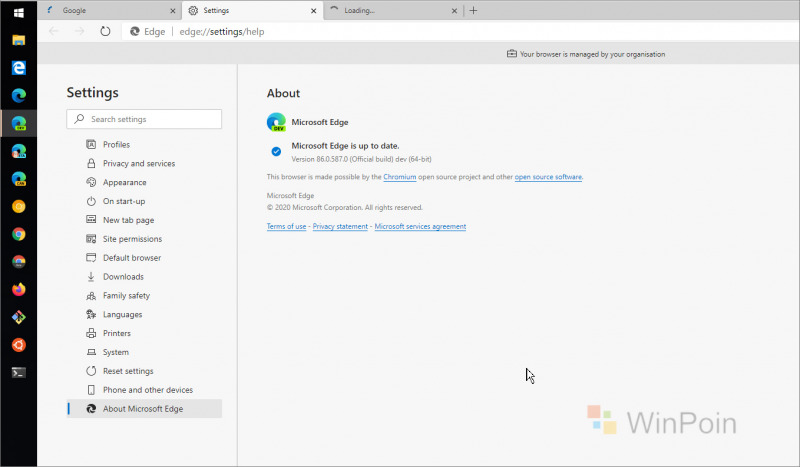This screenshot has height=467, width=800.
Task: Click the Search settings field
Action: tap(144, 119)
